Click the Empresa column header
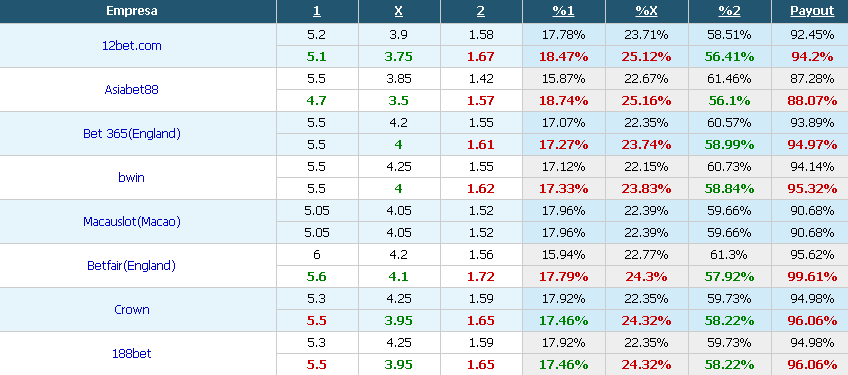Viewport: 848px width, 375px height. [x=131, y=11]
